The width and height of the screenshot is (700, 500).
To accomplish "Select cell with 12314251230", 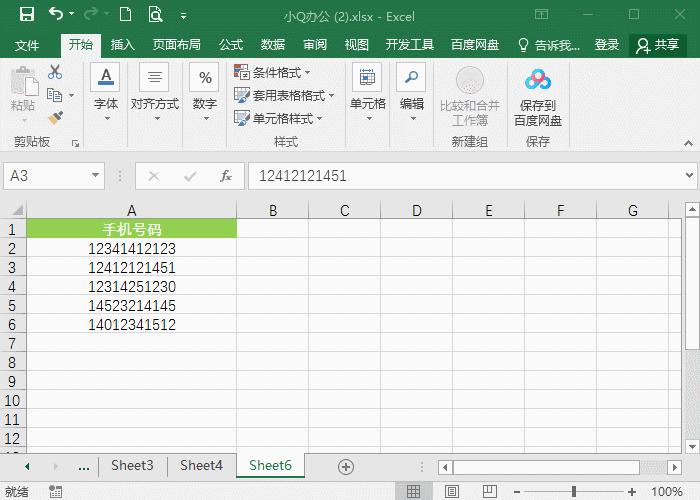I will [x=132, y=286].
